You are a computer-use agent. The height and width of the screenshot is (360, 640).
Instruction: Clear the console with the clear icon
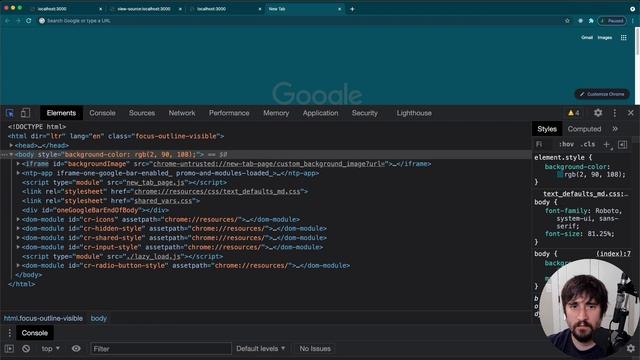(26, 349)
